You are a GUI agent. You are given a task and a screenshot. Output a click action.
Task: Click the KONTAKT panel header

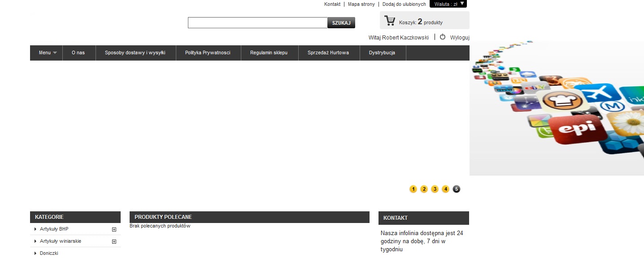(424, 218)
